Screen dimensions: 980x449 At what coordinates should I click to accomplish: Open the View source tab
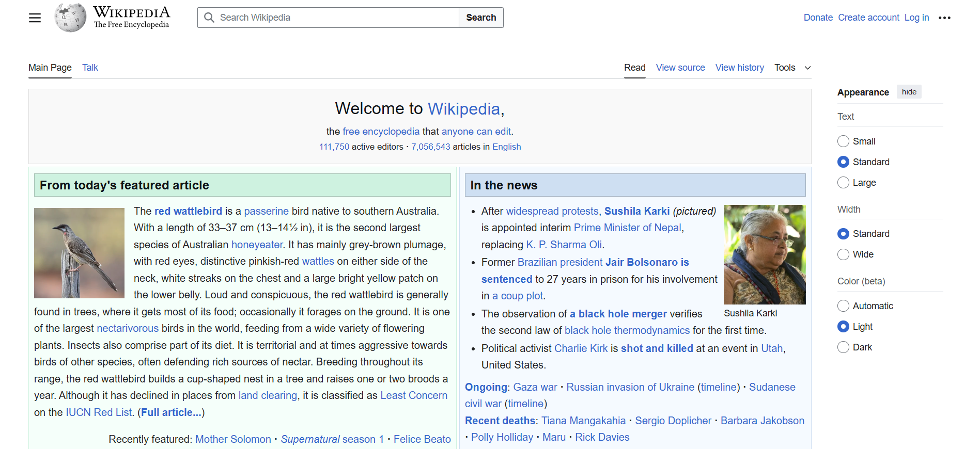pyautogui.click(x=680, y=68)
